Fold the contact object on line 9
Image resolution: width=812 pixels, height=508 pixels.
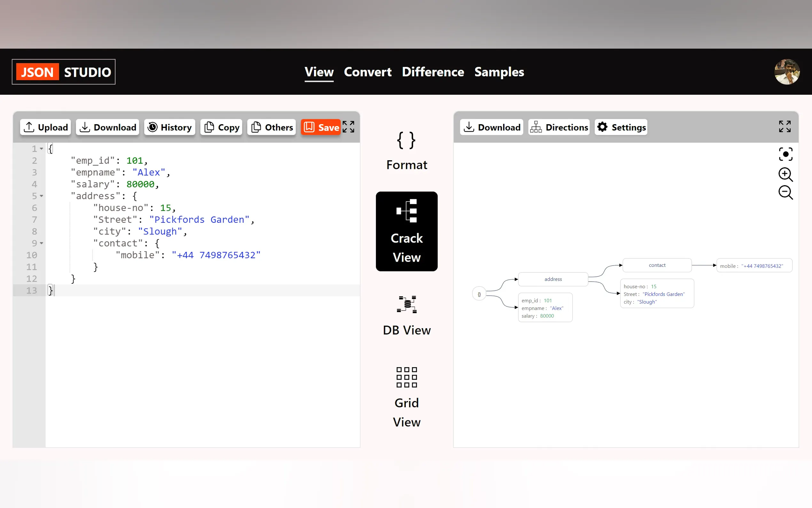click(42, 243)
